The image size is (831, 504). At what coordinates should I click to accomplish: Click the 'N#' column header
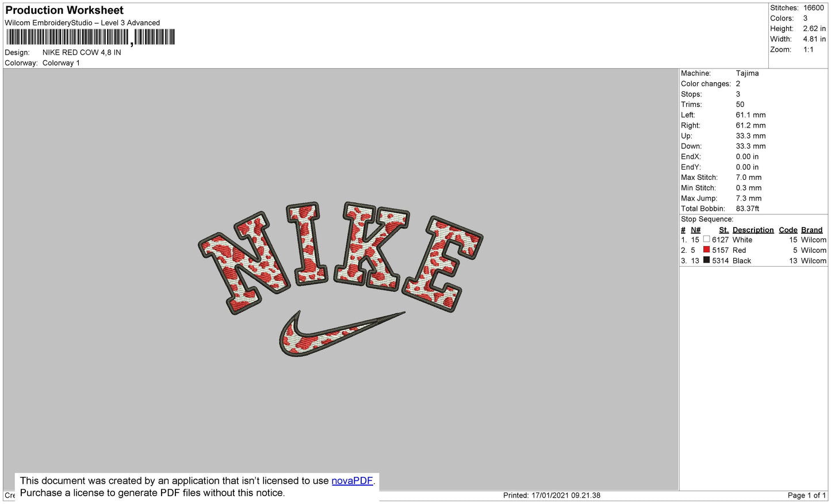(695, 230)
